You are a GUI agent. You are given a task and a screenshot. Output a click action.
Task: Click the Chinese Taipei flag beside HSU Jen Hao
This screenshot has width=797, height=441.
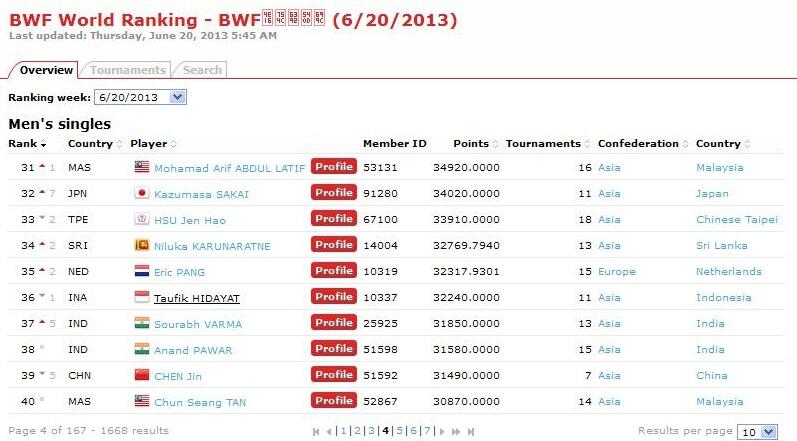(x=142, y=218)
